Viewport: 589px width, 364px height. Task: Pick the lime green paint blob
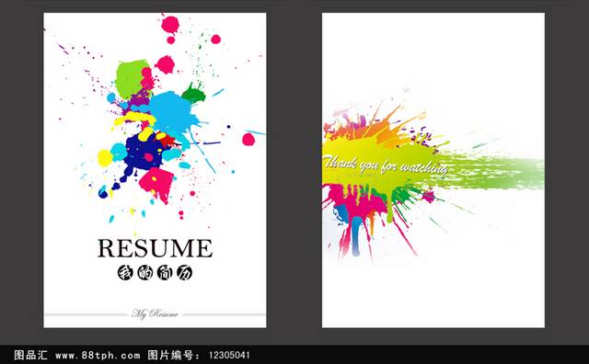click(130, 78)
